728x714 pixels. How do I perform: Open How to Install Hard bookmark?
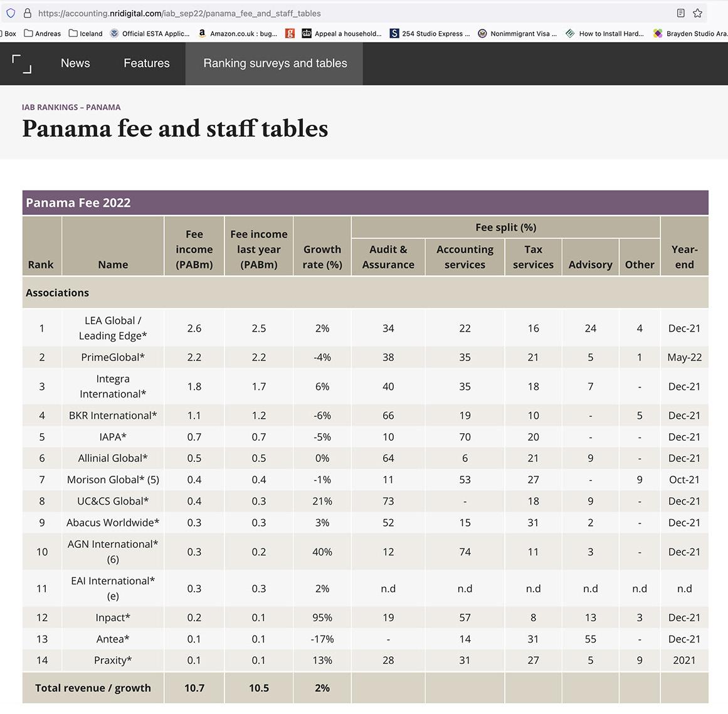tap(604, 33)
